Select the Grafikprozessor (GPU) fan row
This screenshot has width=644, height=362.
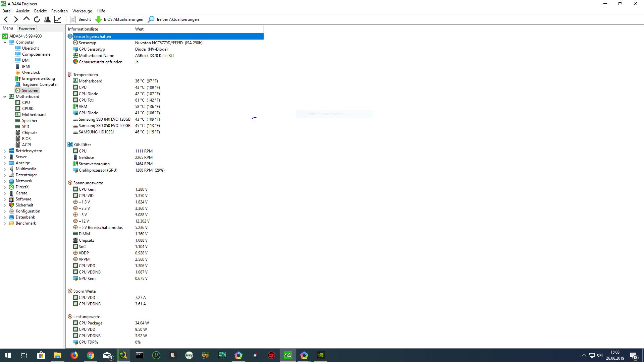coord(165,170)
